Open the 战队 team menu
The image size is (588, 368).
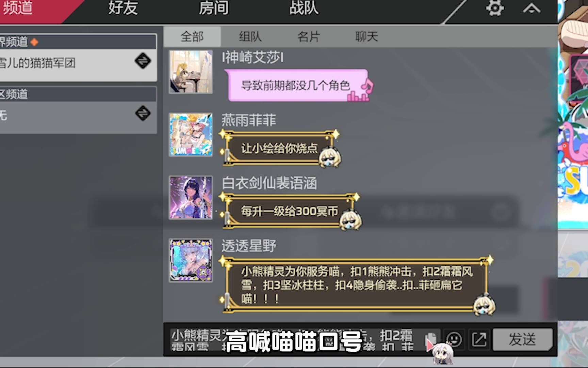pyautogui.click(x=304, y=8)
